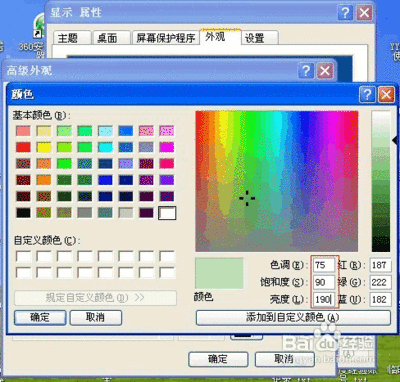Click 添加到自定义颜色 button
The height and width of the screenshot is (382, 400).
tap(293, 318)
